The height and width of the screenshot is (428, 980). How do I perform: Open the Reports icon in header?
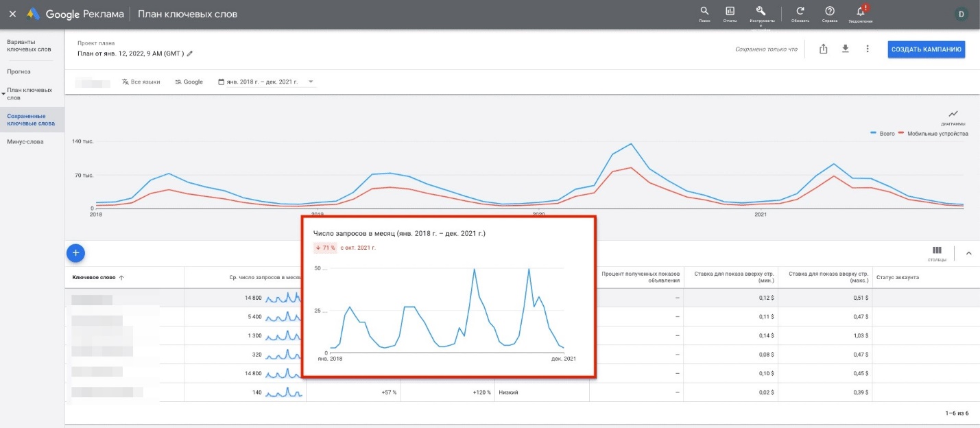(x=730, y=12)
